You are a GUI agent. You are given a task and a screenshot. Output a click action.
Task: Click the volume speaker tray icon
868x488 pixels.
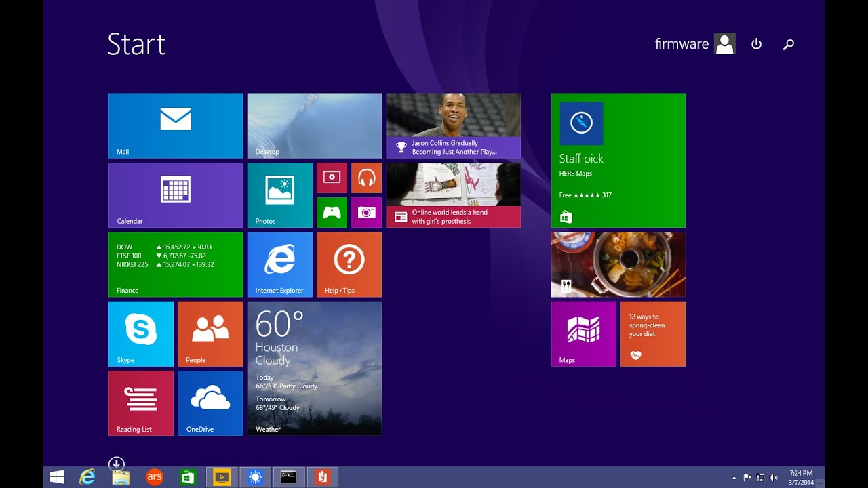(x=774, y=478)
